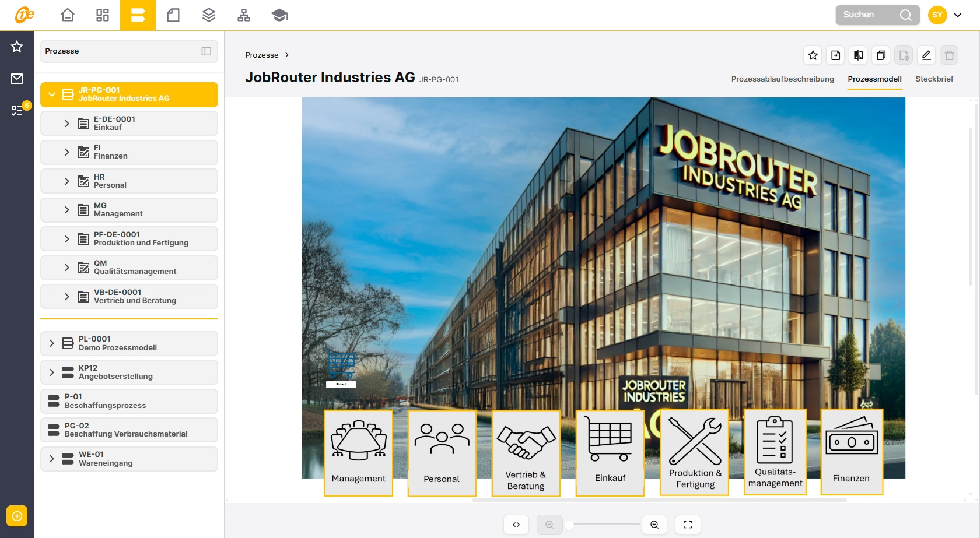Viewport: 980px width, 538px height.
Task: Click the Prozesse breadcrumb link
Action: pyautogui.click(x=262, y=55)
